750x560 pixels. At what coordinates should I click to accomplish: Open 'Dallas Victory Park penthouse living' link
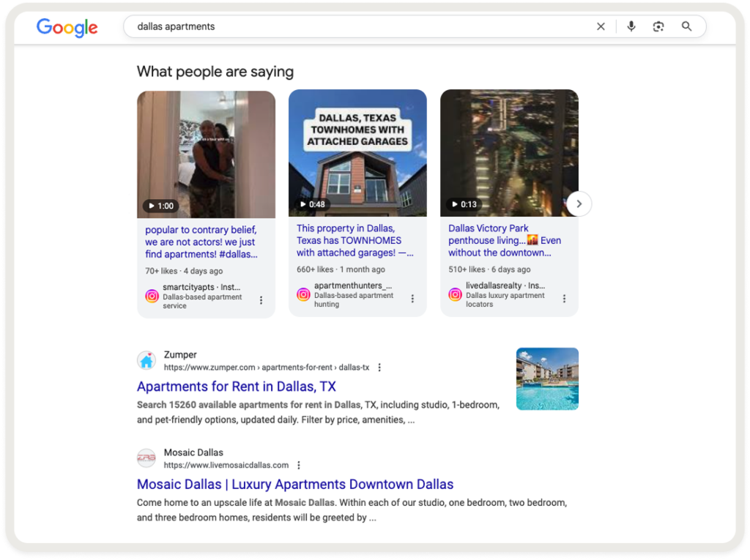(505, 241)
